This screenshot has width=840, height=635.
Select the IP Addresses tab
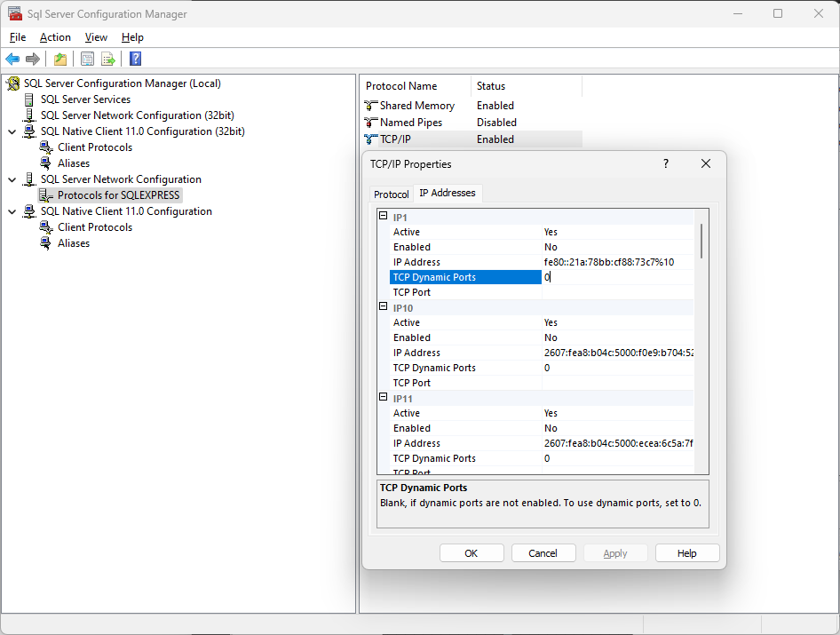pos(448,193)
